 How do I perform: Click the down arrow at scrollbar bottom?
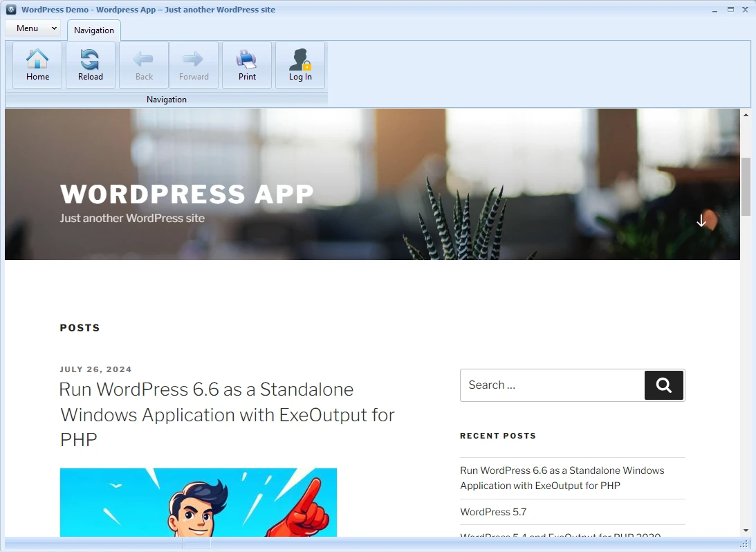(746, 531)
